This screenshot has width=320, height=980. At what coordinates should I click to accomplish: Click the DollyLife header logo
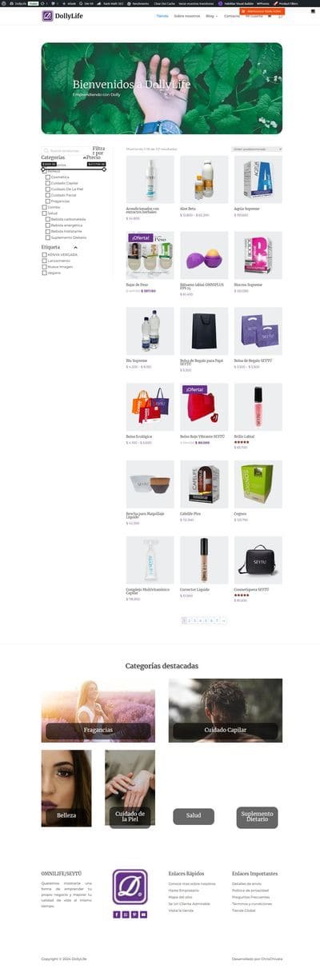[59, 16]
